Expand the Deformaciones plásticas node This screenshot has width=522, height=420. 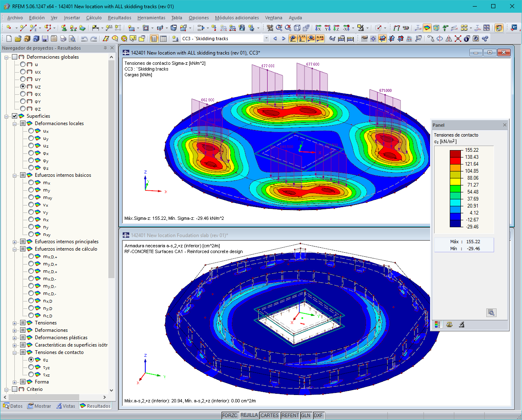tap(14, 338)
